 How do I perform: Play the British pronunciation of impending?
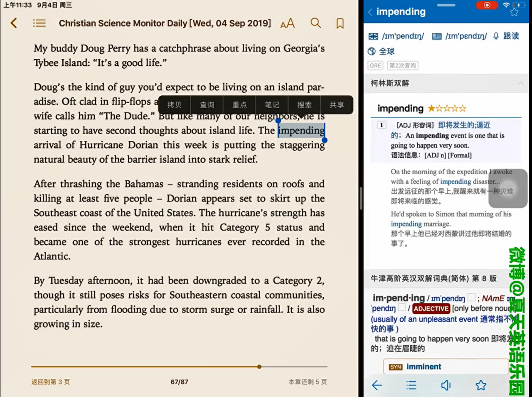(x=373, y=36)
